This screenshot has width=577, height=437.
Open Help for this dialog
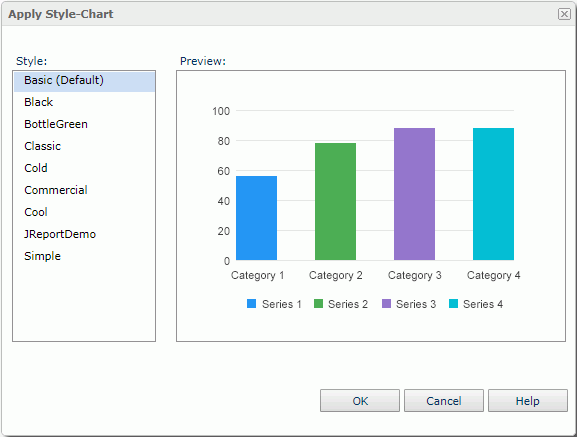[x=528, y=401]
